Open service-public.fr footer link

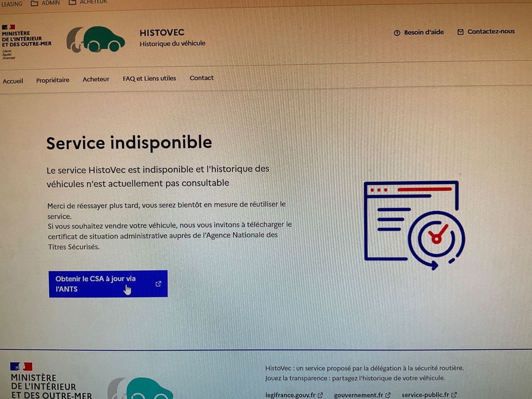[x=429, y=395]
